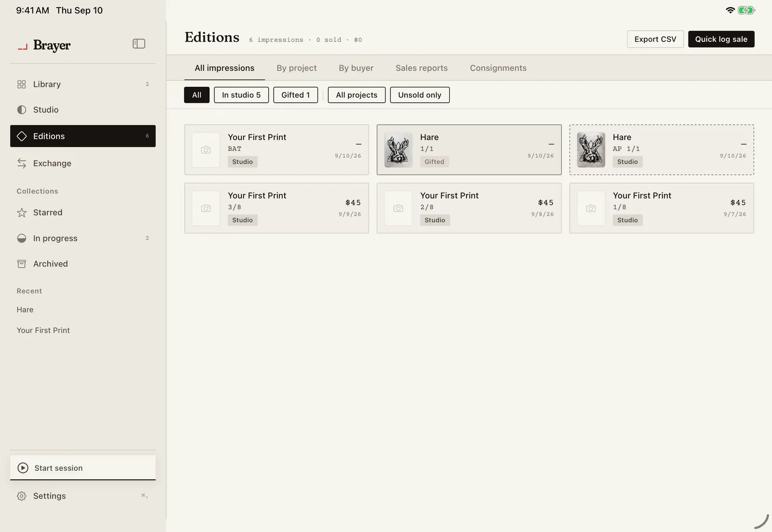
Task: Click the 9/7/26 date on 1/8 card
Action: [x=735, y=214]
